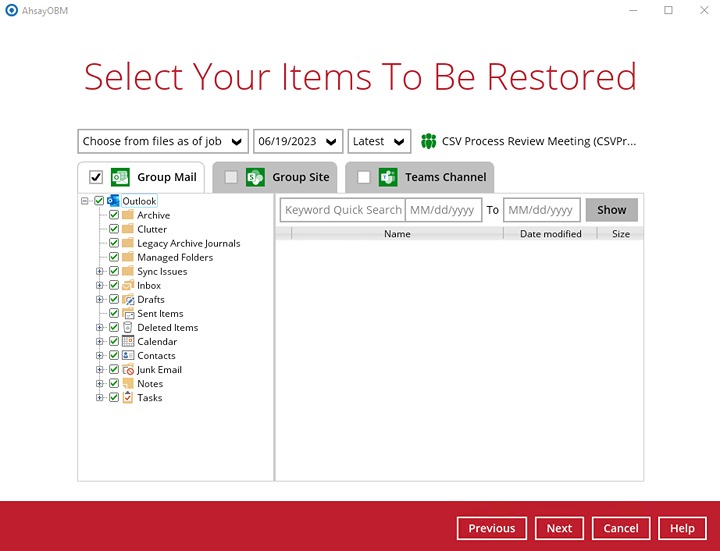Viewport: 720px width, 551px height.
Task: Click the Calendar folder icon
Action: [128, 342]
